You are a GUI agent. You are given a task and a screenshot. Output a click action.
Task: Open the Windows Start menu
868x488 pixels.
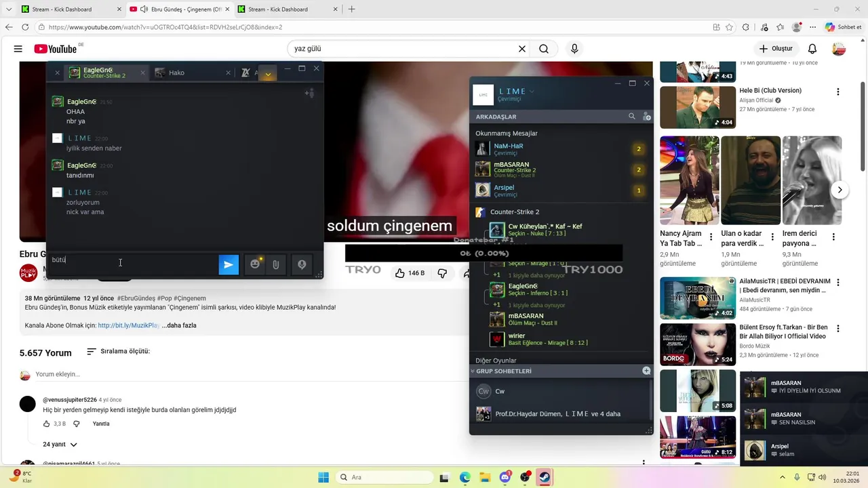[x=323, y=477]
